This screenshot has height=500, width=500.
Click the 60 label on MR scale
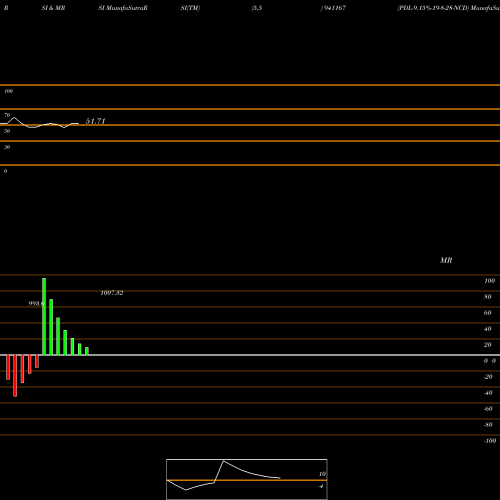point(488,313)
